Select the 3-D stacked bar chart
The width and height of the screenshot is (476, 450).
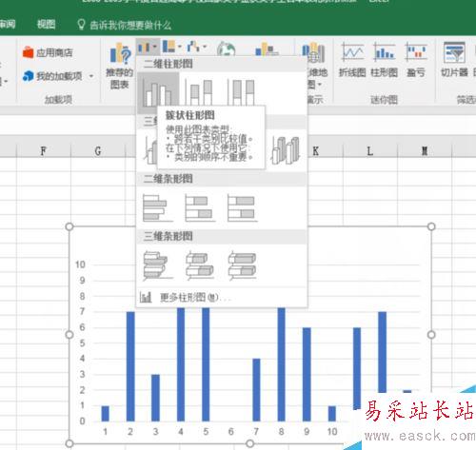pyautogui.click(x=200, y=265)
